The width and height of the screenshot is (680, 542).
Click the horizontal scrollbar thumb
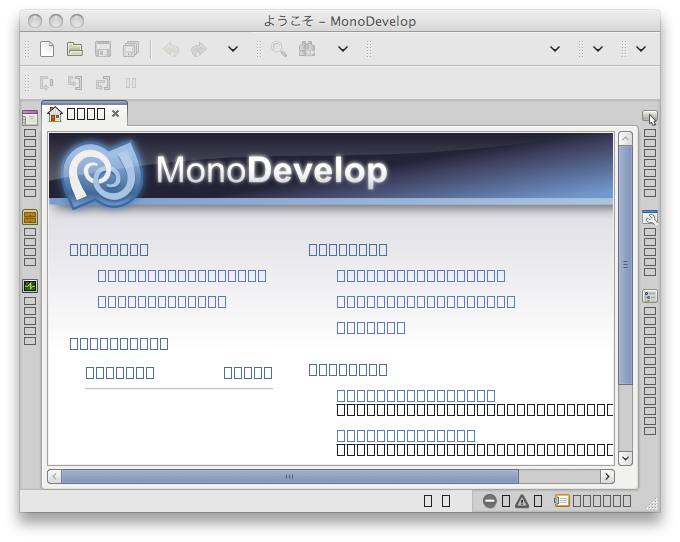[x=290, y=477]
